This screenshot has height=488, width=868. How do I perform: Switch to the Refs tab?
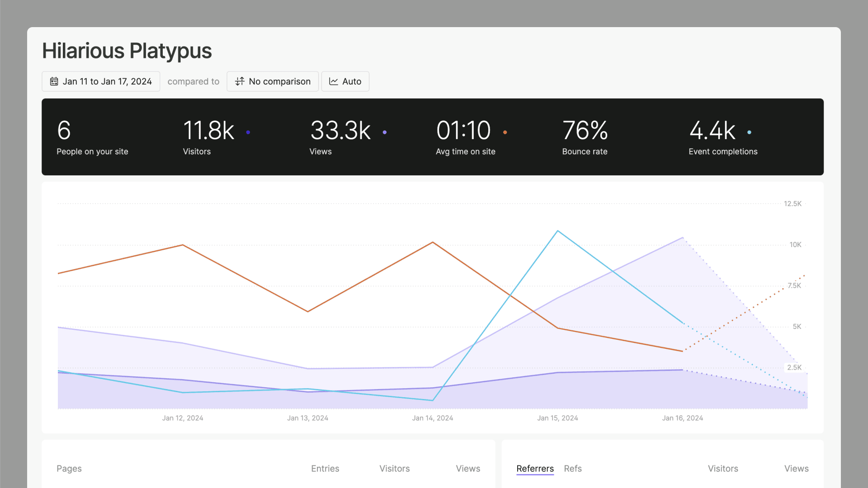click(573, 469)
